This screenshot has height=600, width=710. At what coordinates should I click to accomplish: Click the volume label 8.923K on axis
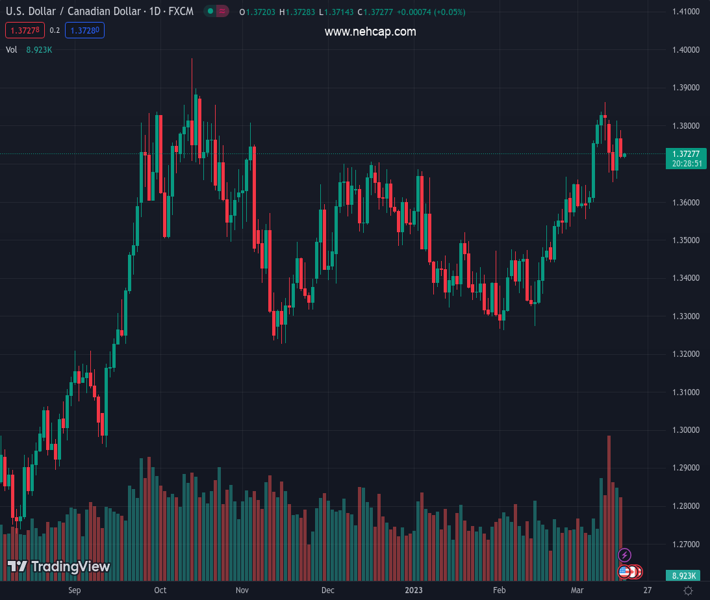point(685,576)
